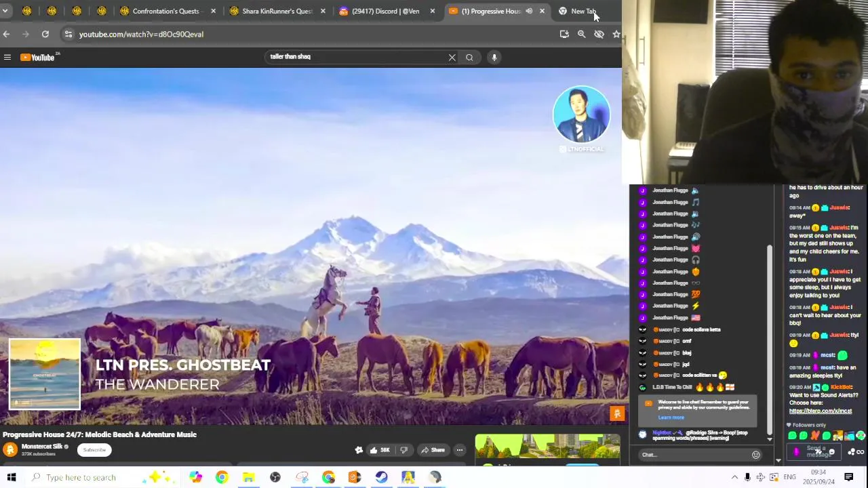The width and height of the screenshot is (868, 488).
Task: Click the gear/sparkle icon left of Like
Action: [x=359, y=450]
